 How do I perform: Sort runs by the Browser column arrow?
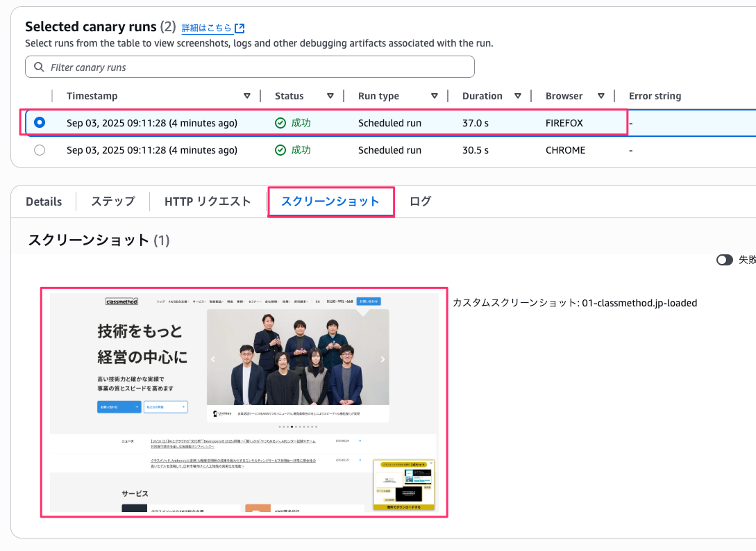click(601, 96)
